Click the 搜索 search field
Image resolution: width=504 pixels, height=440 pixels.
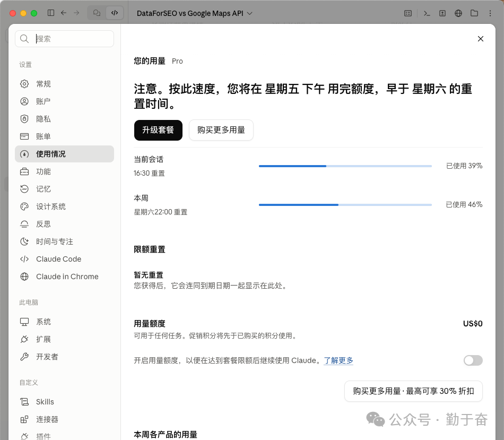click(64, 39)
